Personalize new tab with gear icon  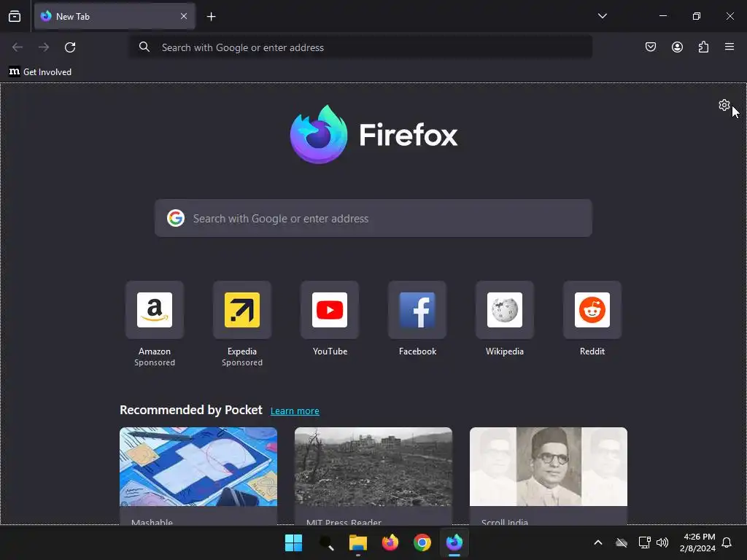724,105
